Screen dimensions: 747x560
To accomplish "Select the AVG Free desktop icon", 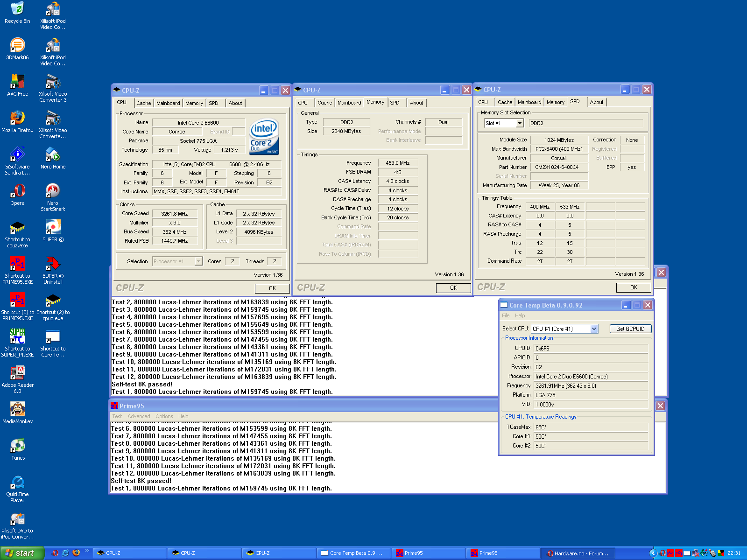I will 17,86.
